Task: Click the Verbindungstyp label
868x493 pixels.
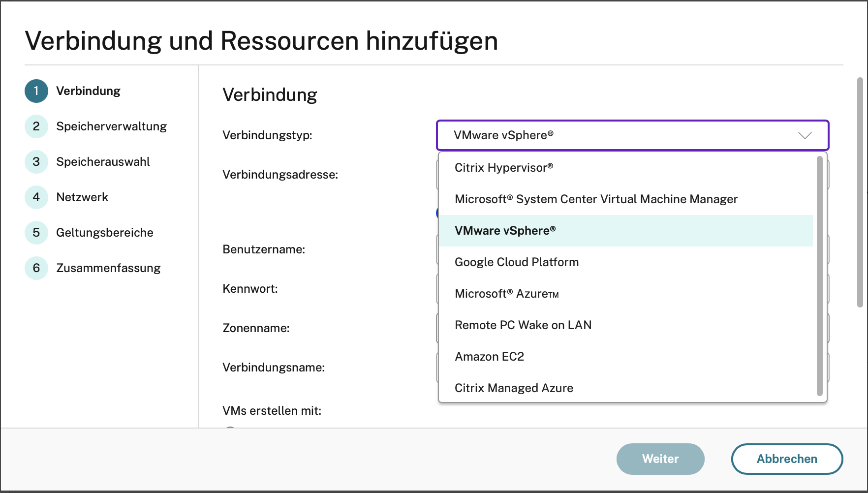Action: pyautogui.click(x=267, y=135)
